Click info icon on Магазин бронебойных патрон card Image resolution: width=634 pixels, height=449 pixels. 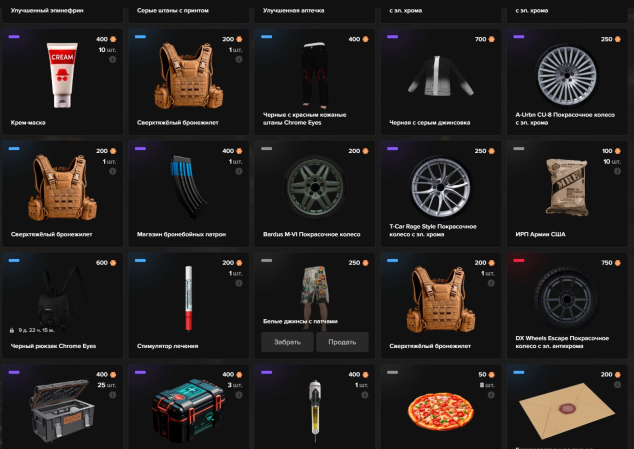pyautogui.click(x=239, y=171)
